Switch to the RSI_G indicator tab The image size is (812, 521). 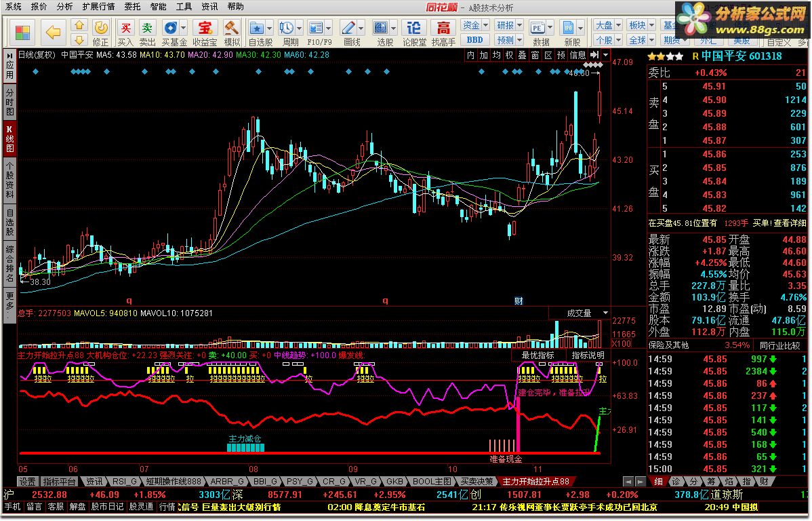pyautogui.click(x=124, y=482)
